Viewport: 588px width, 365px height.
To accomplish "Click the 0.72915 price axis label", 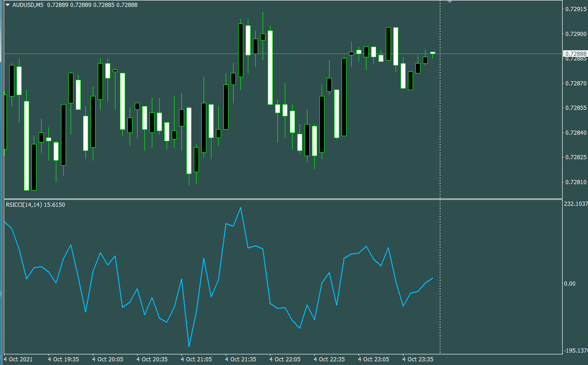I will [576, 9].
